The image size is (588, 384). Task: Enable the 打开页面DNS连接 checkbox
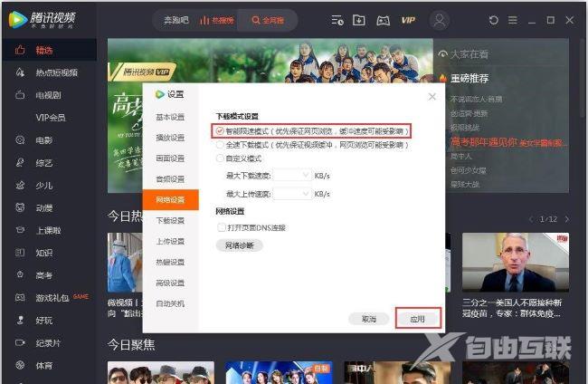222,227
